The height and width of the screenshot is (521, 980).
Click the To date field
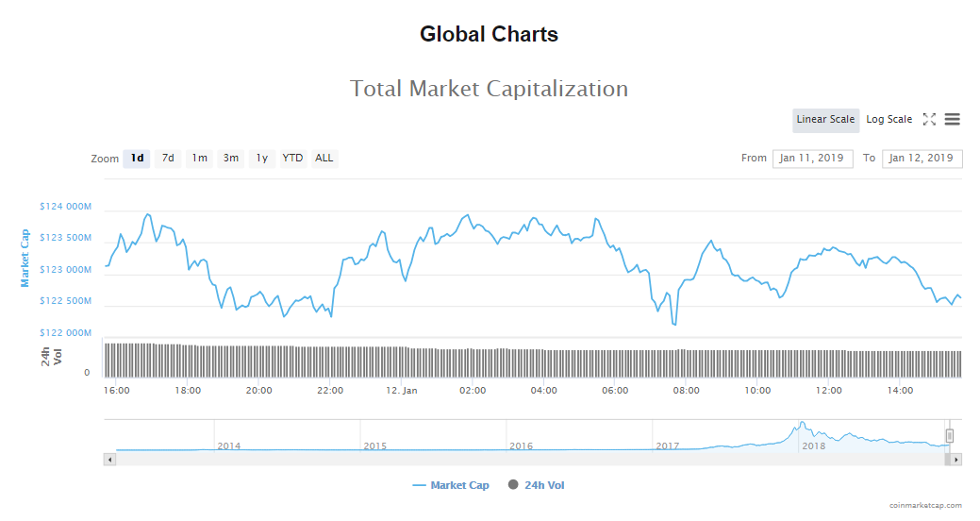(x=922, y=158)
